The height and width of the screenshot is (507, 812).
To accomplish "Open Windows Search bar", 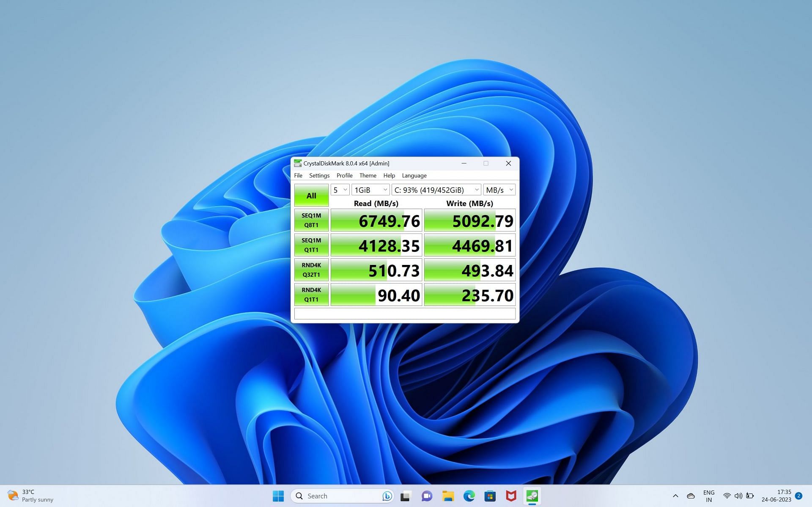I will pyautogui.click(x=340, y=496).
